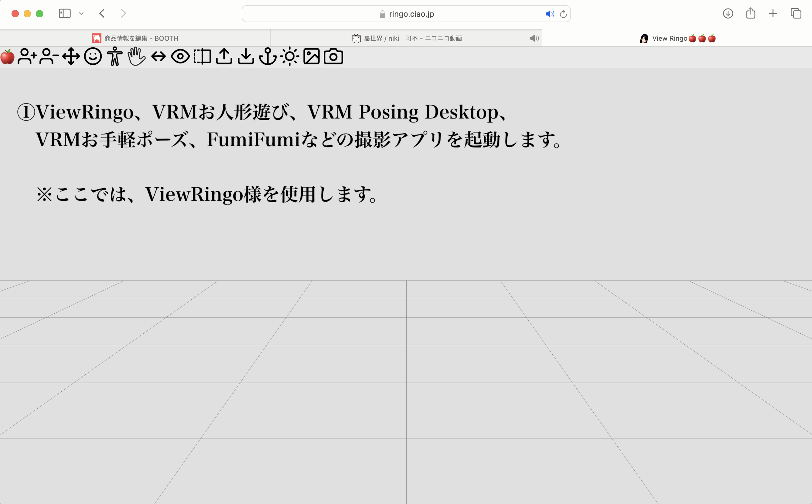812x504 pixels.
Task: Open the facial expression smiley tool
Action: click(x=93, y=57)
